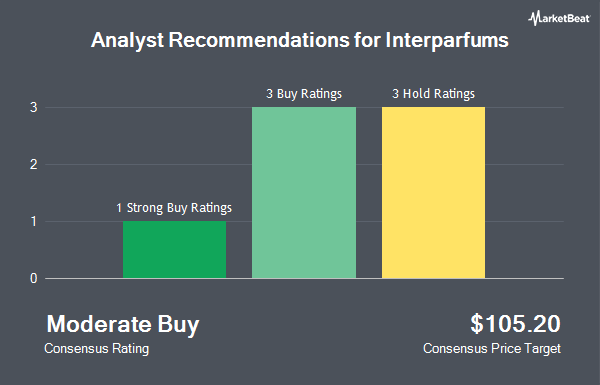Viewport: 600px width, 385px height.
Task: Click the word 'Interparfums' in the title
Action: [447, 40]
